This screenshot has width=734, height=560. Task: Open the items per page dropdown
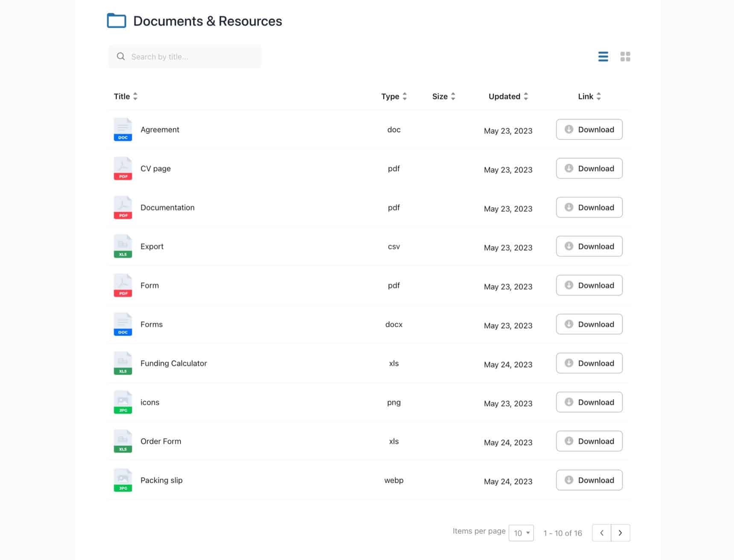[x=521, y=533]
